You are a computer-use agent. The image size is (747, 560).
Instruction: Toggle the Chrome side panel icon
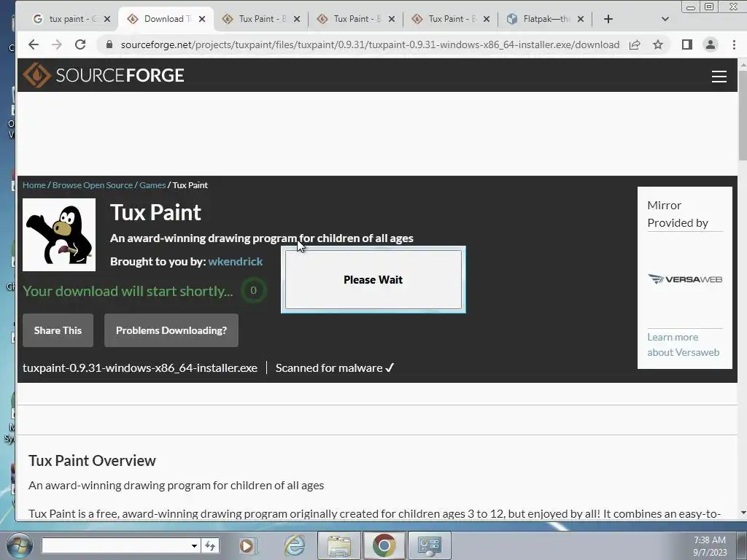point(686,44)
